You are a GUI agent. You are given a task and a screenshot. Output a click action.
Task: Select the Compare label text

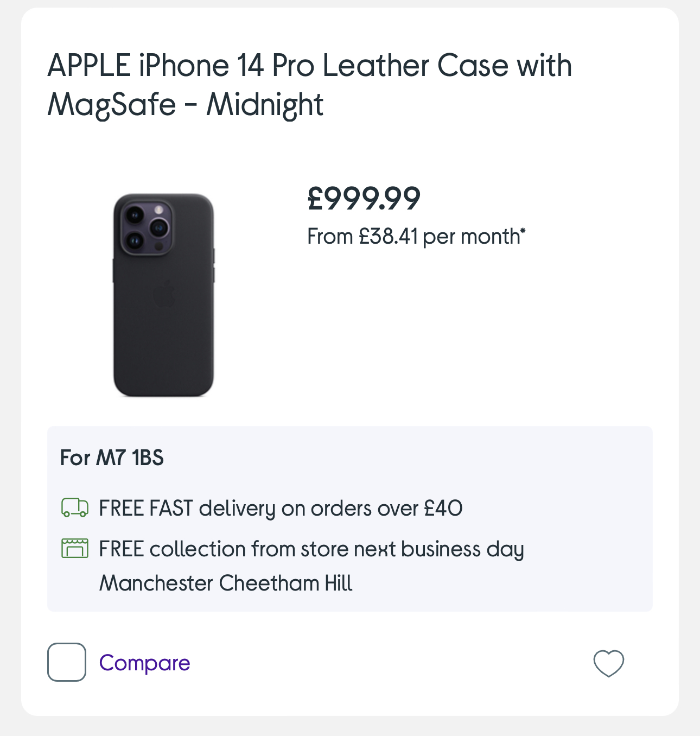(x=145, y=663)
